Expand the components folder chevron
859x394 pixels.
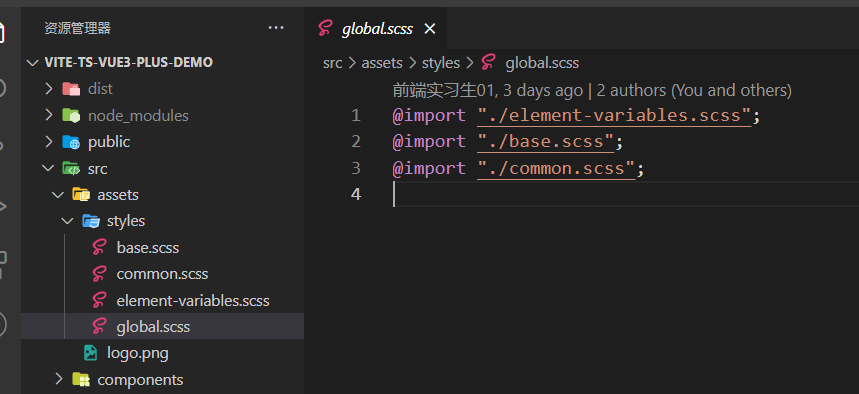point(59,379)
